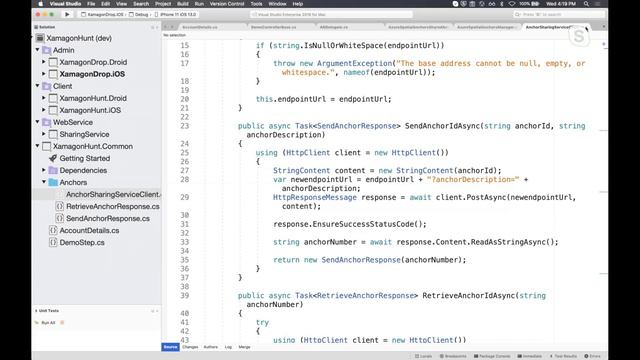Open the Locals pad in status bar
The width and height of the screenshot is (640, 360).
(x=423, y=356)
